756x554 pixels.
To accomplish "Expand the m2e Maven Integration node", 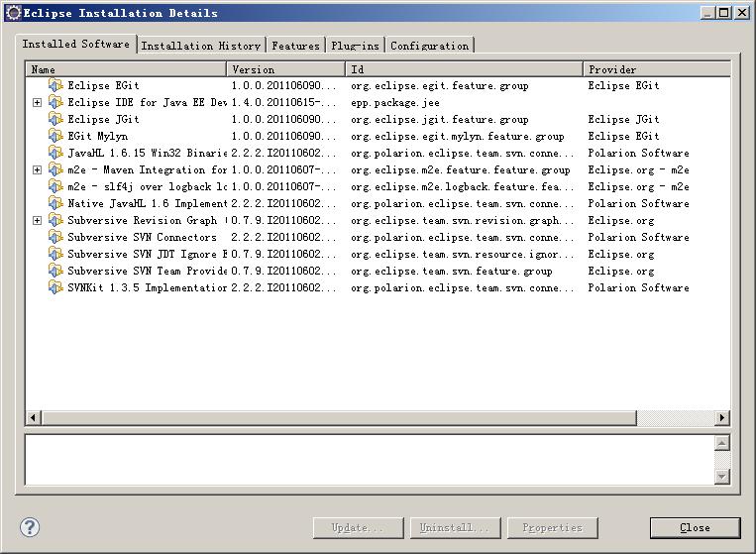I will (x=37, y=170).
